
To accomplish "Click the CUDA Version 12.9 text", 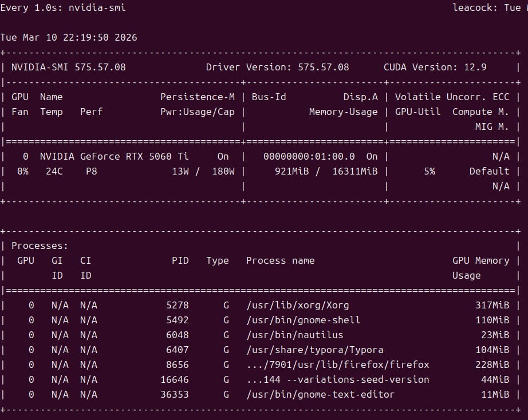I will 435,67.
